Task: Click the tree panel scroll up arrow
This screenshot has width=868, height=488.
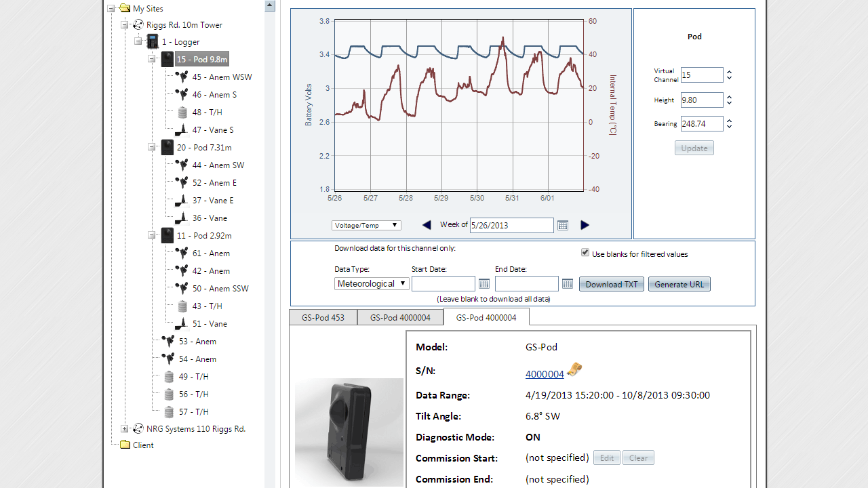Action: coord(270,5)
